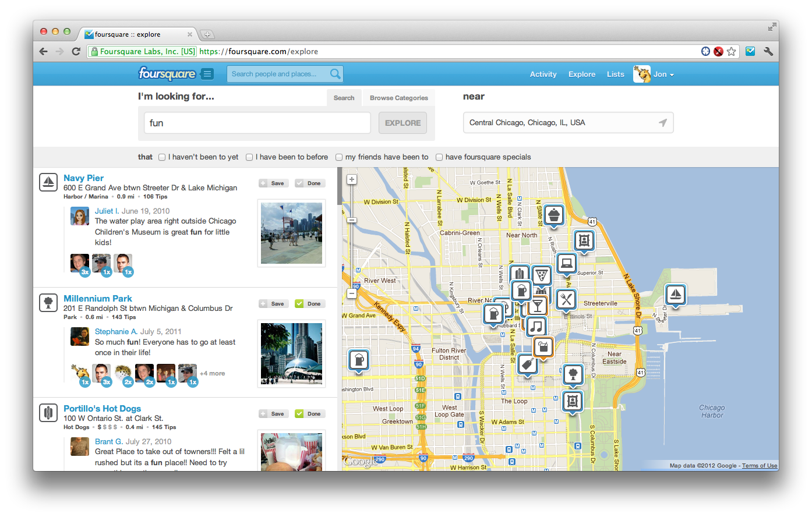812x517 pixels.
Task: Click the sailboat map pin near Navy Pier
Action: [675, 294]
